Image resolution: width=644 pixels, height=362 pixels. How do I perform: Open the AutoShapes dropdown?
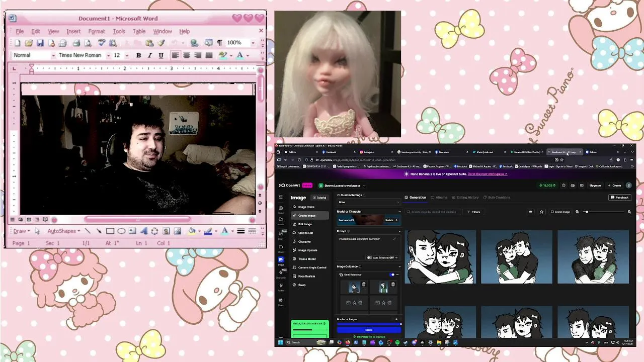coord(63,231)
